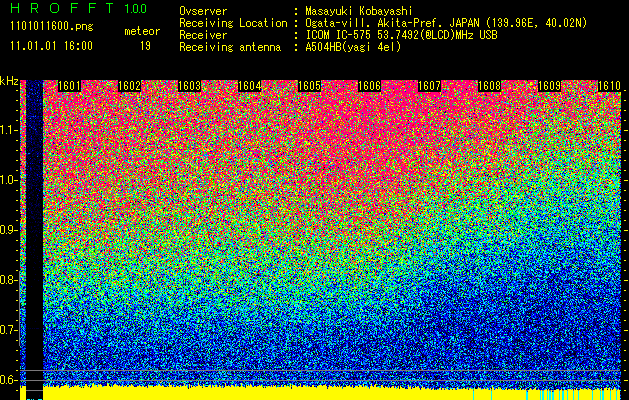
Task: Click the 1.0 frequency axis label
Action: [x=9, y=181]
